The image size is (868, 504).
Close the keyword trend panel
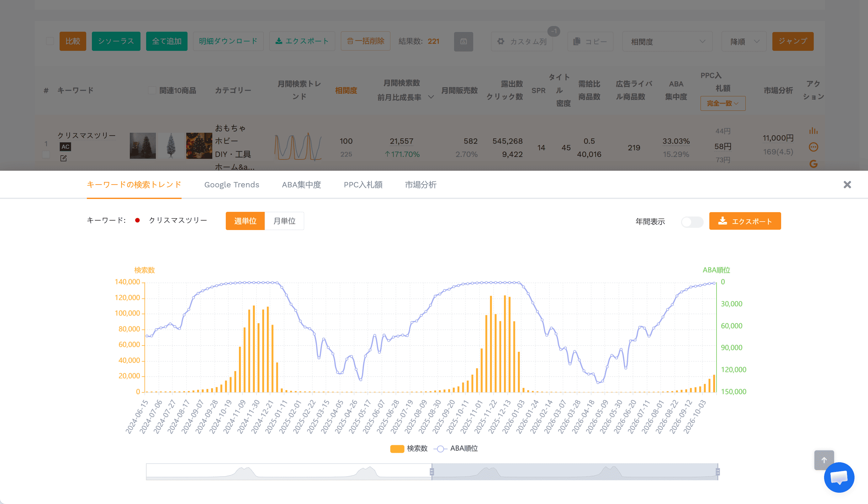click(847, 185)
